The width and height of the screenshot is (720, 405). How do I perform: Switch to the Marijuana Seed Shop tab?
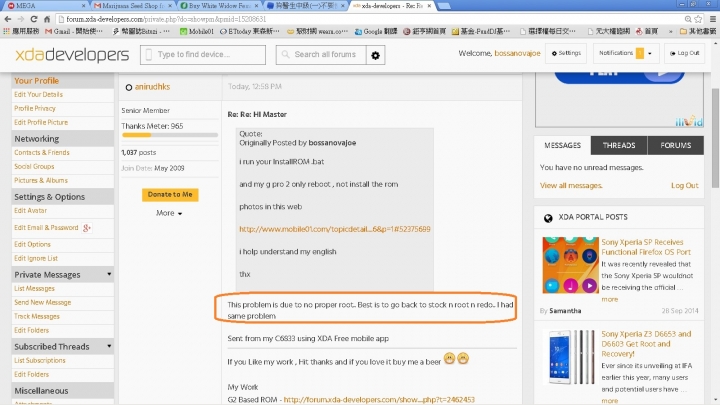tap(133, 6)
